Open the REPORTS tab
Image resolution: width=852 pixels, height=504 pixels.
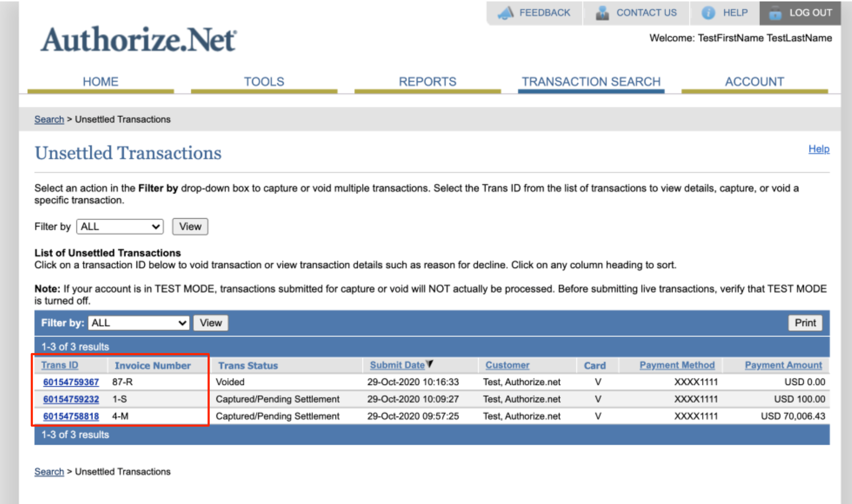(x=427, y=82)
